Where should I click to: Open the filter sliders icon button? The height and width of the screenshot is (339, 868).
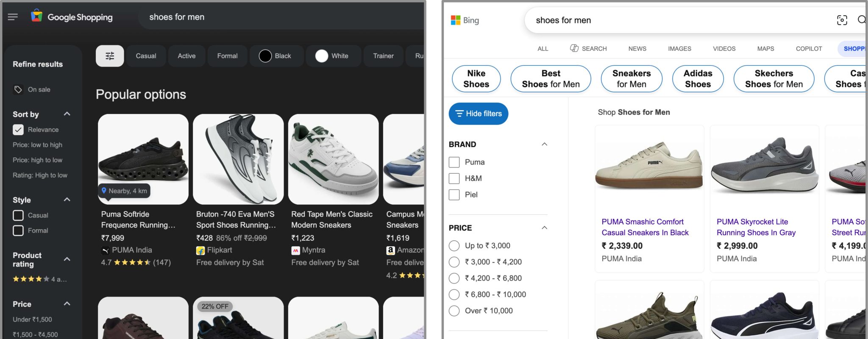110,56
